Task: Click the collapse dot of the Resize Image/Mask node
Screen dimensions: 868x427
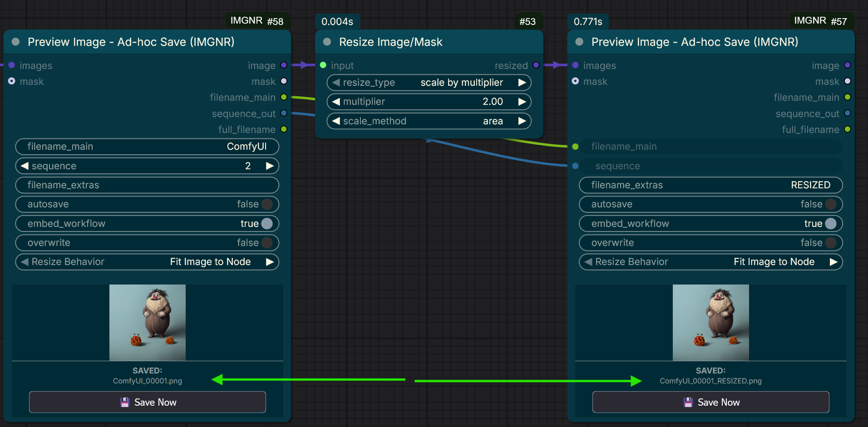Action: [327, 42]
